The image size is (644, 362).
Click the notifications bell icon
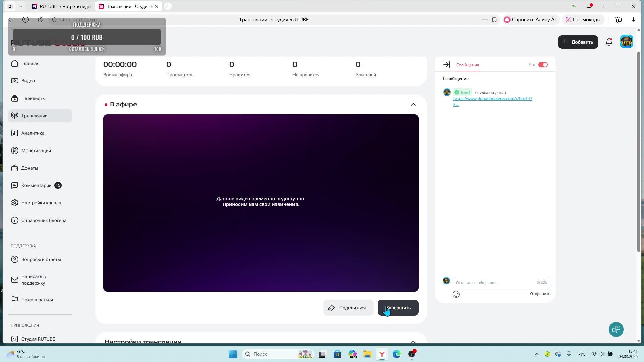(609, 42)
